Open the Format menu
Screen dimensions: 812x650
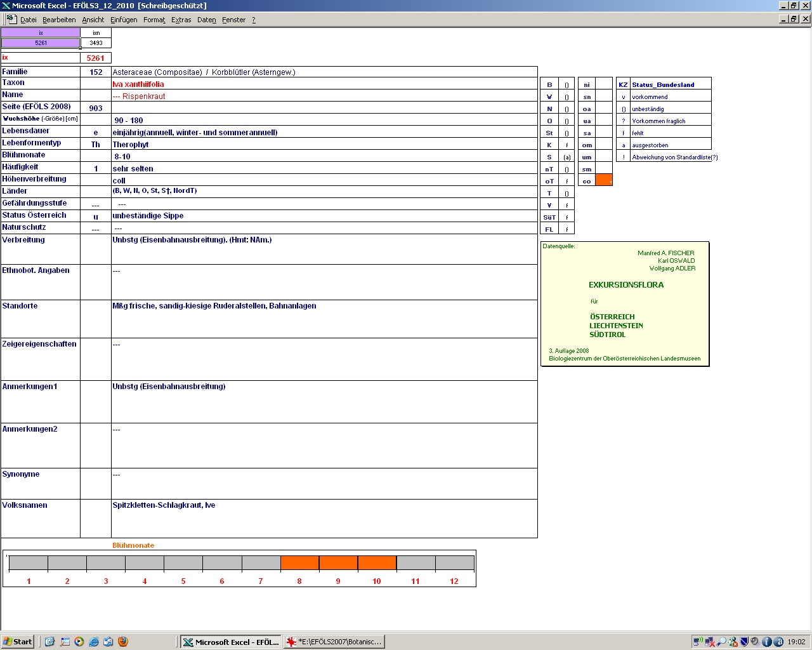[154, 20]
